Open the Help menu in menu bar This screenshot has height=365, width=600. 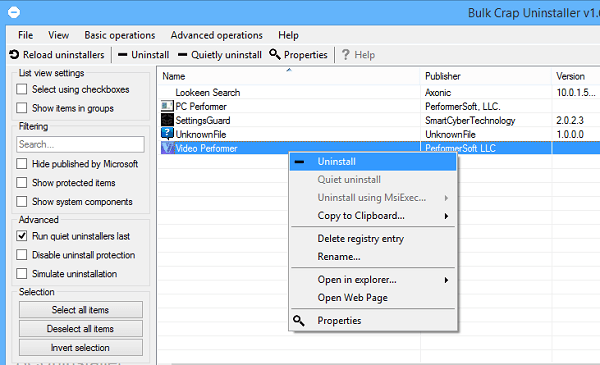pyautogui.click(x=288, y=35)
